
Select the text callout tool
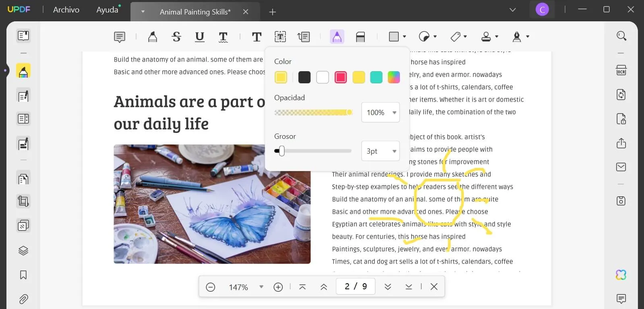pyautogui.click(x=304, y=37)
